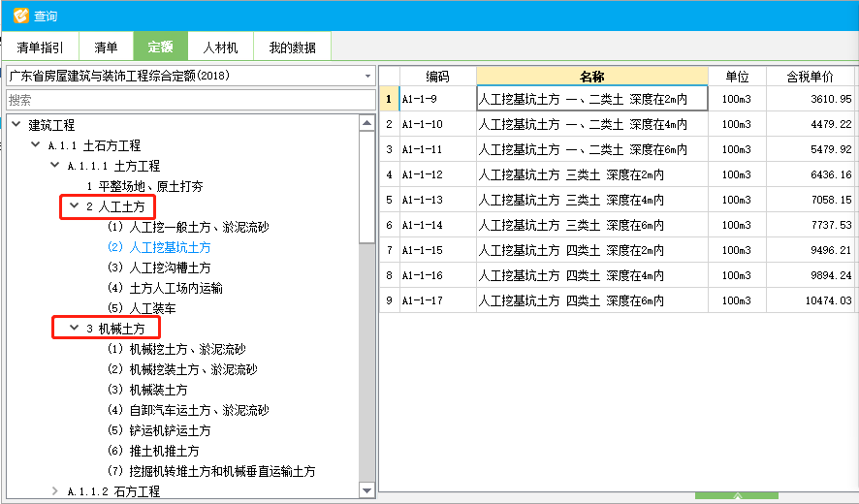Viewport: 859px width, 504px height.
Task: Select the 定额 tab
Action: pos(161,47)
